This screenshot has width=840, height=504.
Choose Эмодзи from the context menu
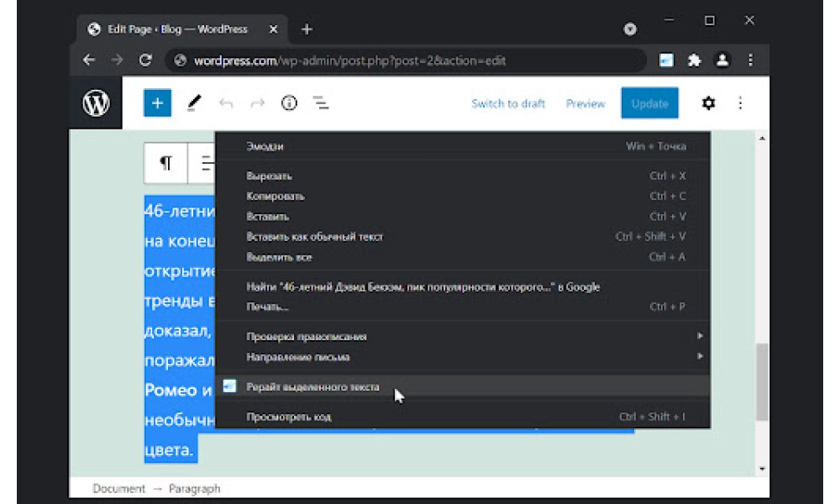(463, 145)
